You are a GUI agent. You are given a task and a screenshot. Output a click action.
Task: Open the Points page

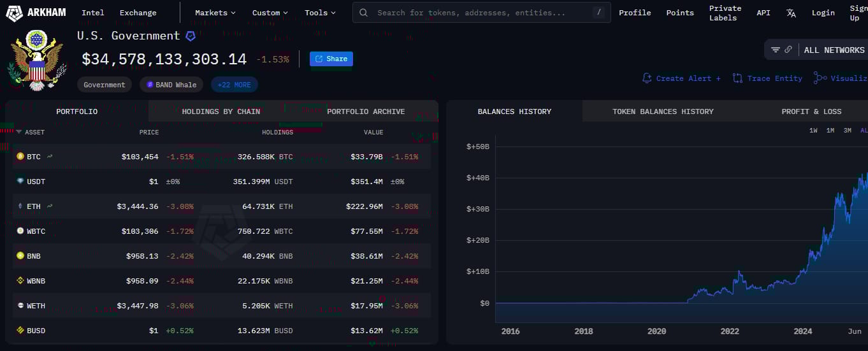pyautogui.click(x=680, y=13)
